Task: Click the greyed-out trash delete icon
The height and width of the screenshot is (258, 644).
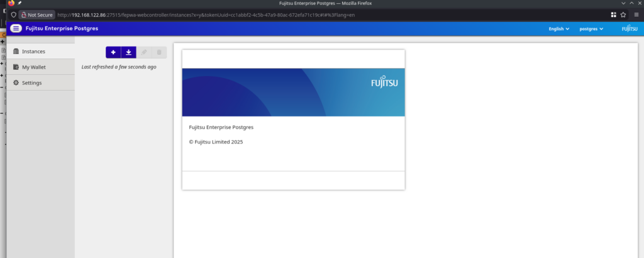Action: tap(159, 52)
